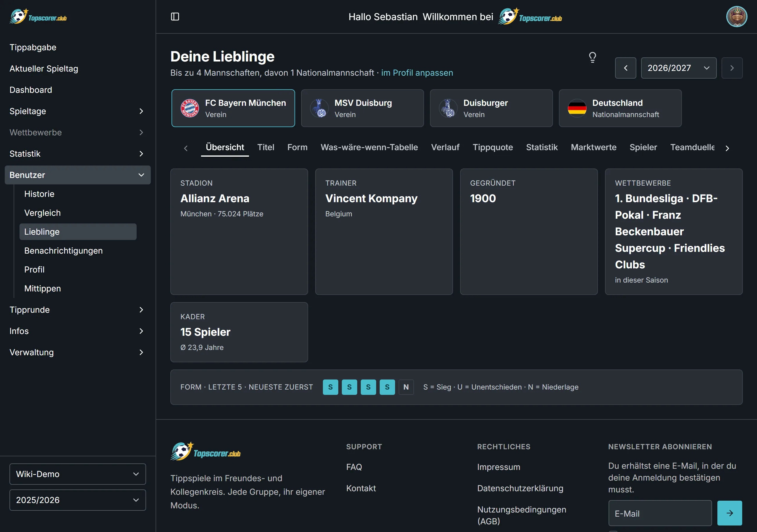This screenshot has width=757, height=532.
Task: Click the Trainer Vincent Kompany card
Action: [x=384, y=232]
